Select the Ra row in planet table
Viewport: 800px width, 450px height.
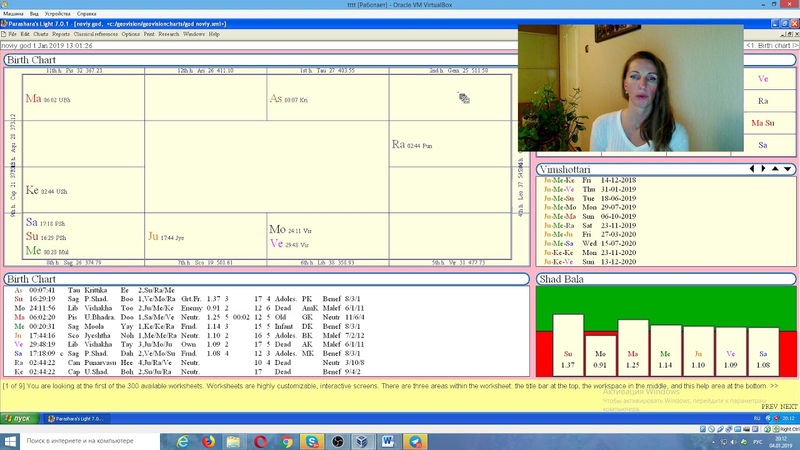tap(189, 363)
